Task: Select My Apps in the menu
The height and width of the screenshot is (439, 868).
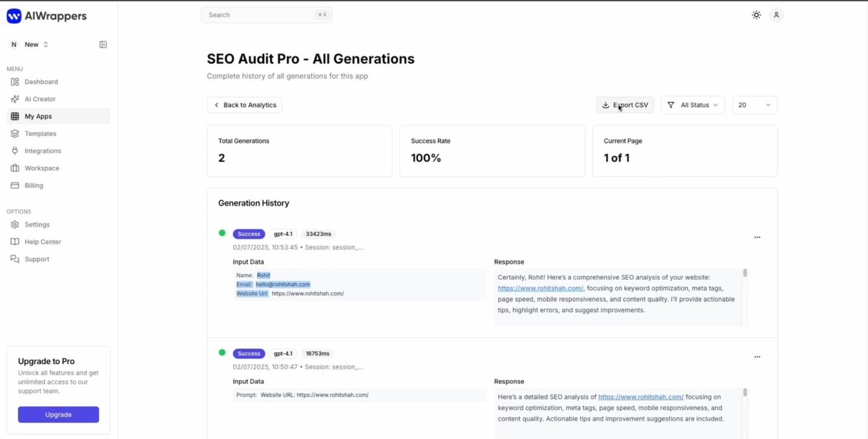Action: click(38, 116)
